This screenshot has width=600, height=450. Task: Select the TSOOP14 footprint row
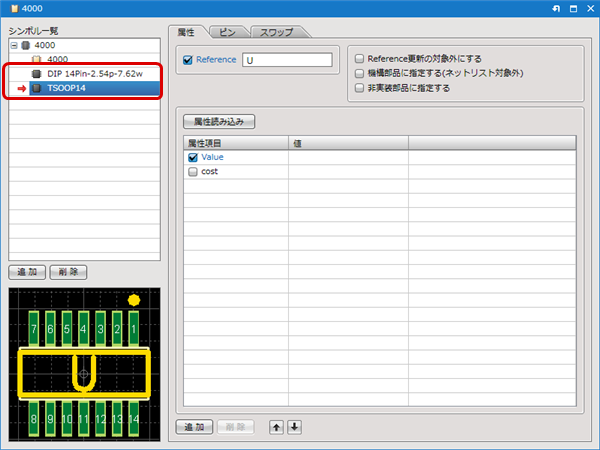(x=94, y=88)
